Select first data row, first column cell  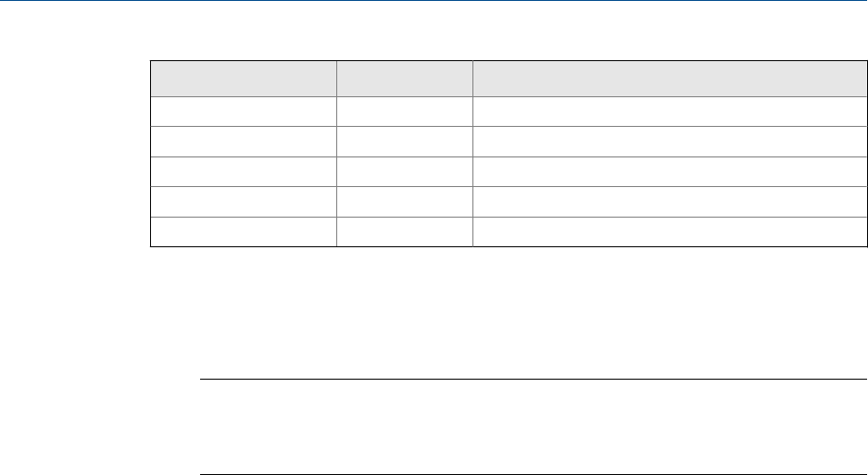point(244,112)
